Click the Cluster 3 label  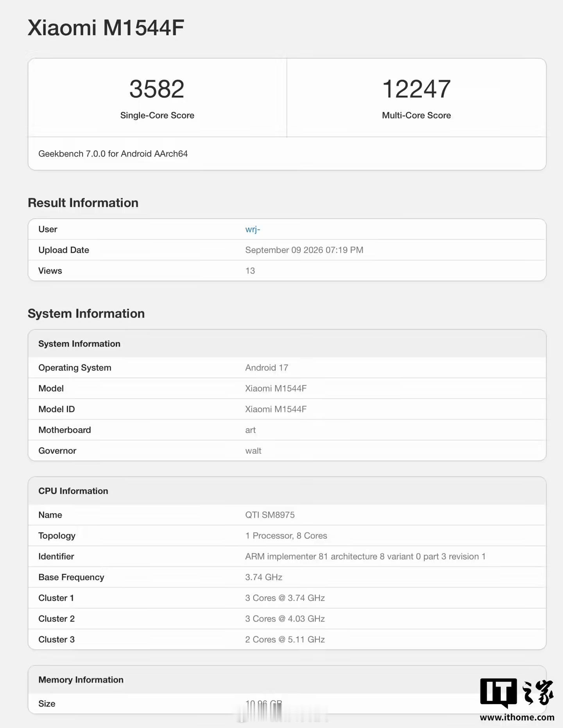click(x=57, y=639)
